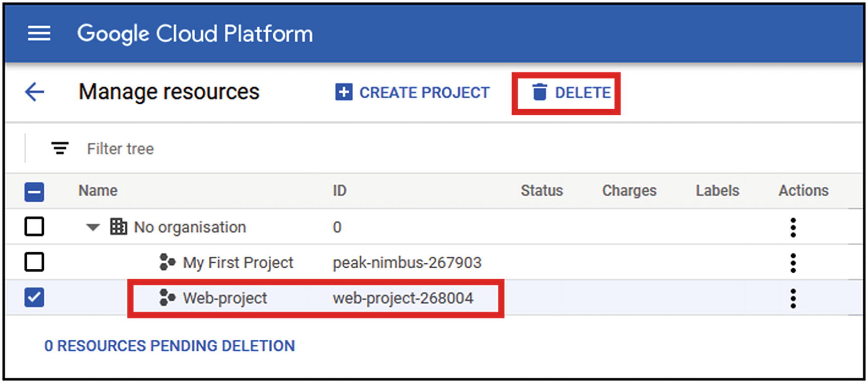Click the filter tree funnel icon
The image size is (868, 383).
coord(60,148)
